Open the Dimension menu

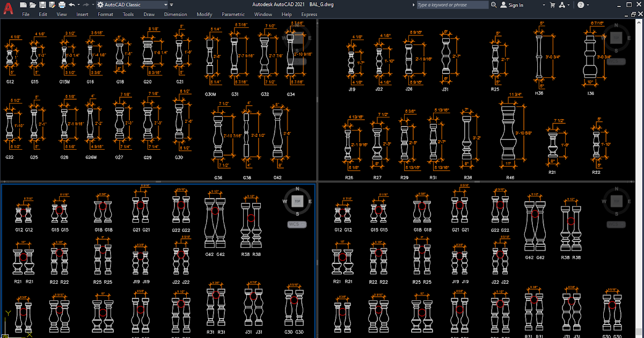[x=175, y=14]
